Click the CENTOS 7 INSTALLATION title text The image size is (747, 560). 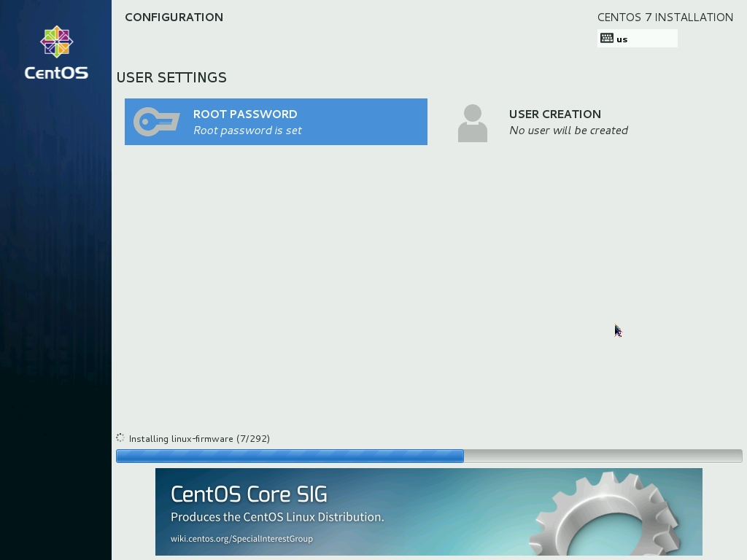click(x=665, y=17)
